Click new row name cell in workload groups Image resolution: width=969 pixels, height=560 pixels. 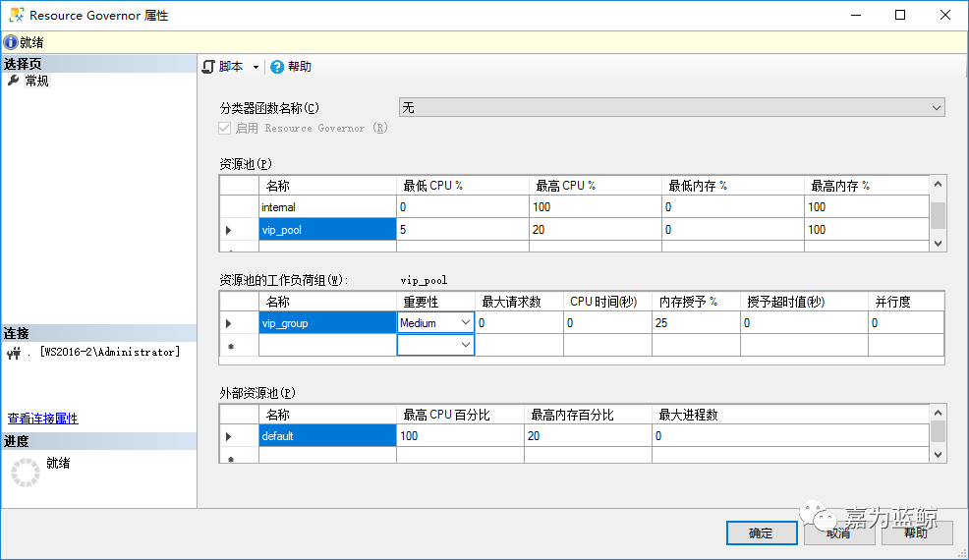(x=327, y=345)
